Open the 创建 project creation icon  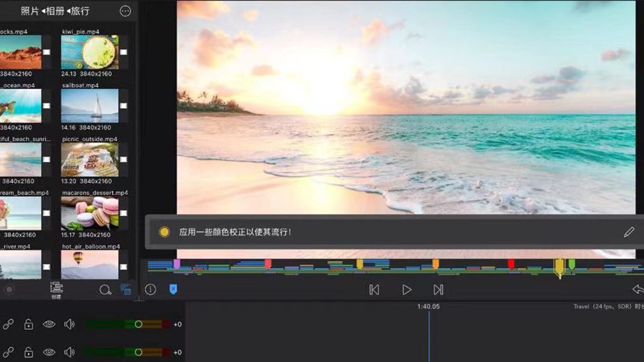tap(56, 290)
